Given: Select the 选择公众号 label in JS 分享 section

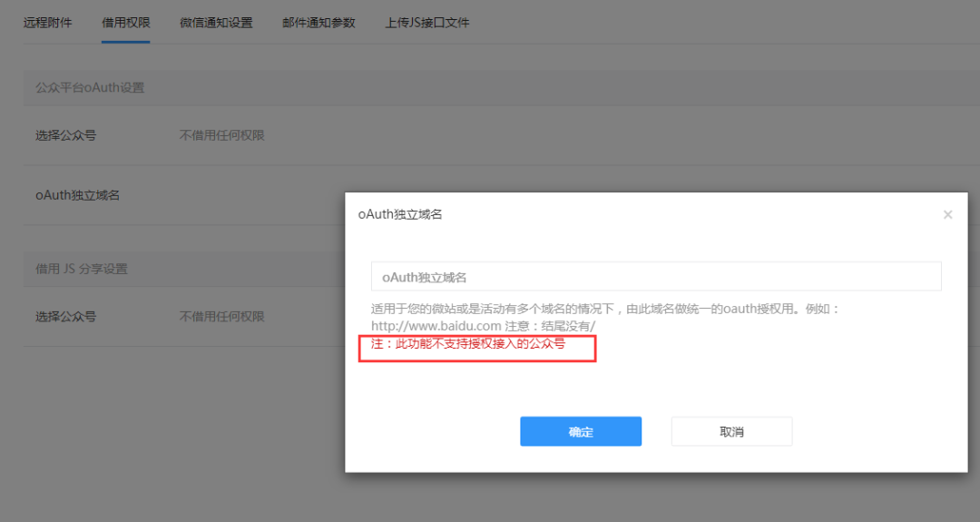Looking at the screenshot, I should pyautogui.click(x=66, y=317).
